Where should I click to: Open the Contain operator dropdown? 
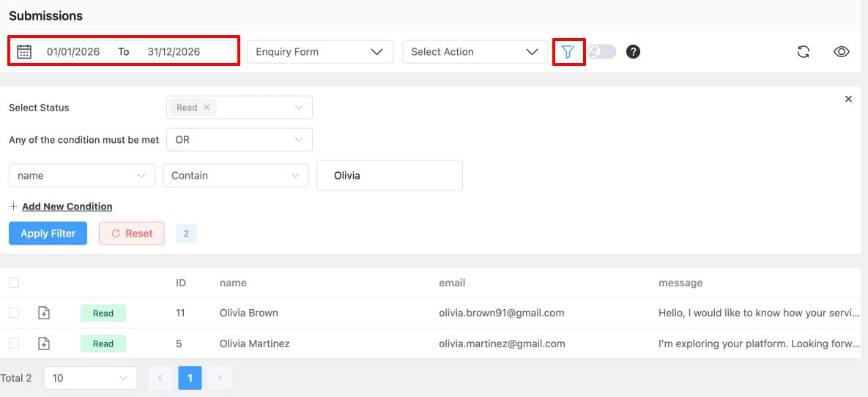point(236,176)
